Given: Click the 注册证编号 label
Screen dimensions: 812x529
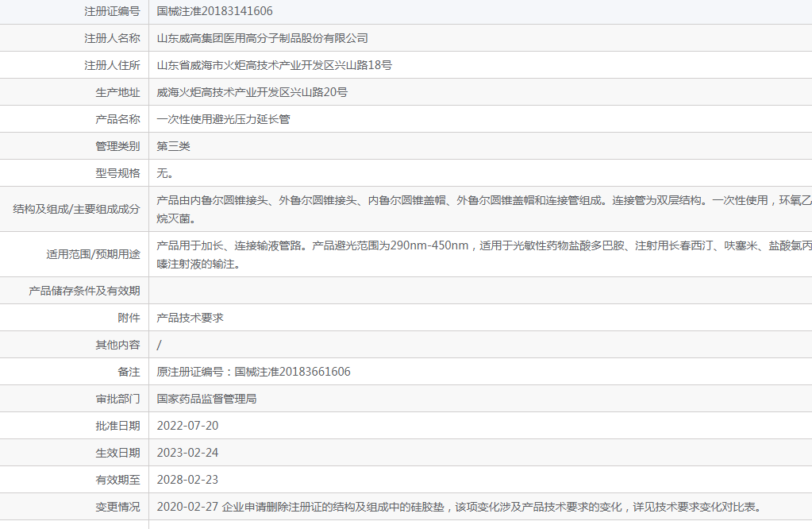Looking at the screenshot, I should (x=112, y=11).
